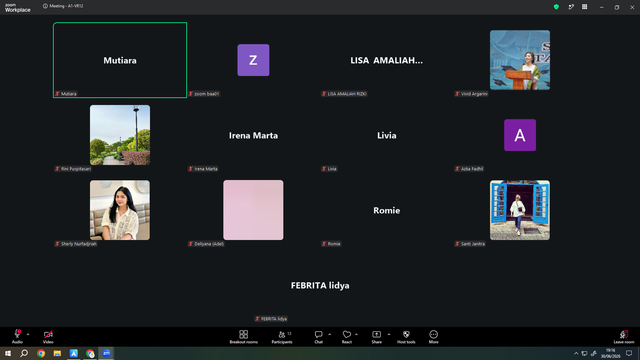Click the FEBRITA lidya participant name
The width and height of the screenshot is (640, 360).
click(x=320, y=286)
